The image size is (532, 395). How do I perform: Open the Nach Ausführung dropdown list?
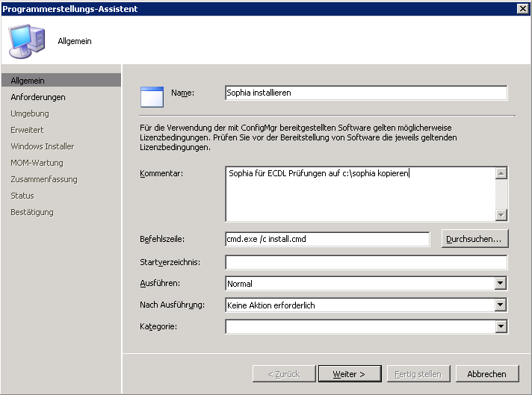pos(501,305)
